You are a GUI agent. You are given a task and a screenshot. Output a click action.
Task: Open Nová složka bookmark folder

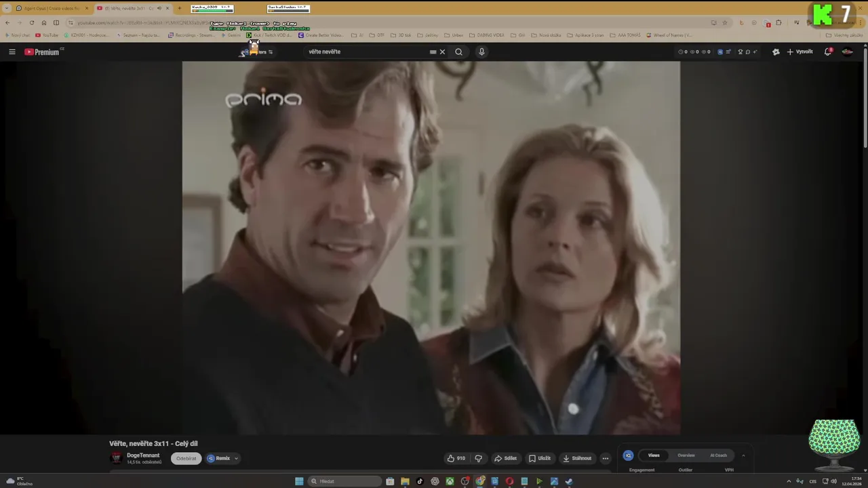[x=547, y=35]
